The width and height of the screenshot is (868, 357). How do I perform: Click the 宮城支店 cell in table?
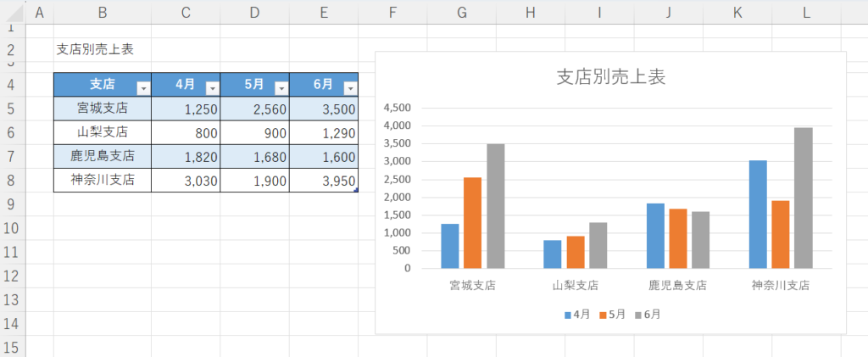click(102, 109)
